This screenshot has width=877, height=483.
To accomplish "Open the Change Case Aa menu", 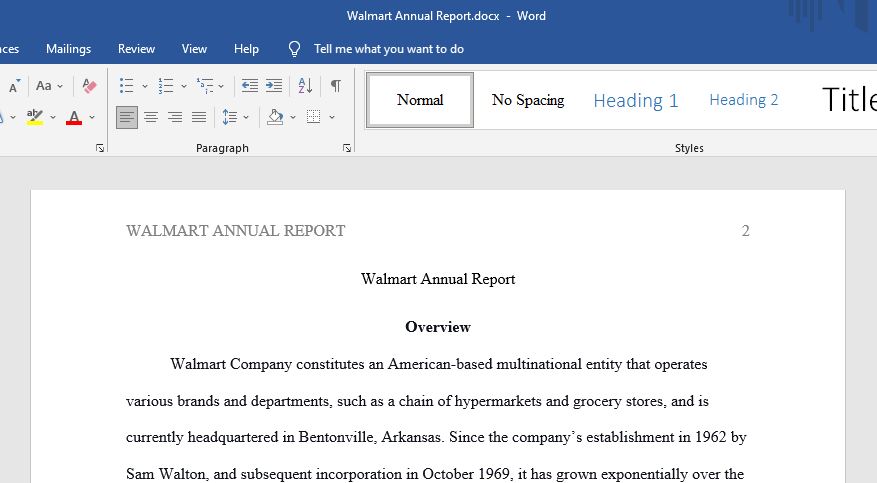I will pos(49,86).
